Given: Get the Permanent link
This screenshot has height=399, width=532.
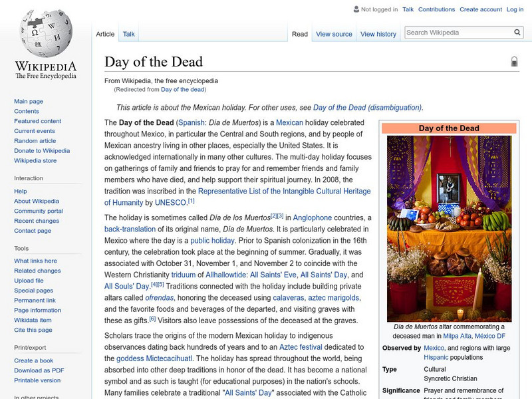Looking at the screenshot, I should click(35, 300).
